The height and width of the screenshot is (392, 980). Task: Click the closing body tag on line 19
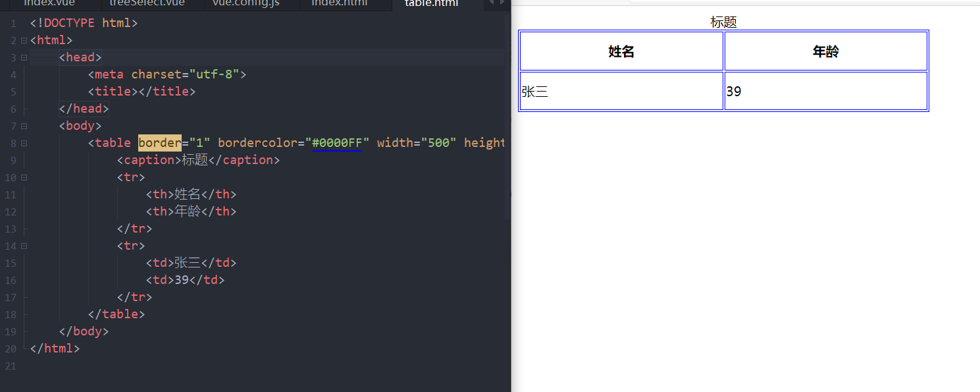84,331
